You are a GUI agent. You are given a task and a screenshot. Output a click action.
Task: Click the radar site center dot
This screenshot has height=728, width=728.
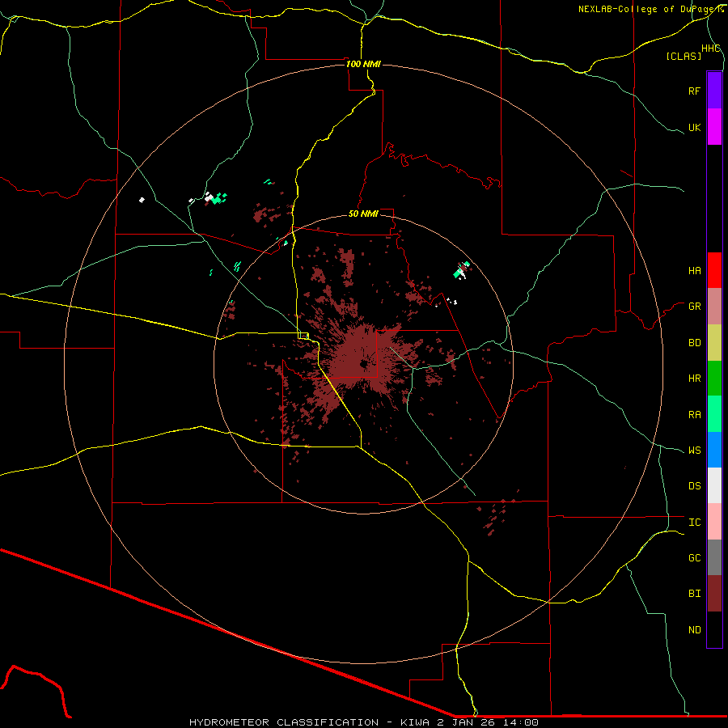point(363,364)
